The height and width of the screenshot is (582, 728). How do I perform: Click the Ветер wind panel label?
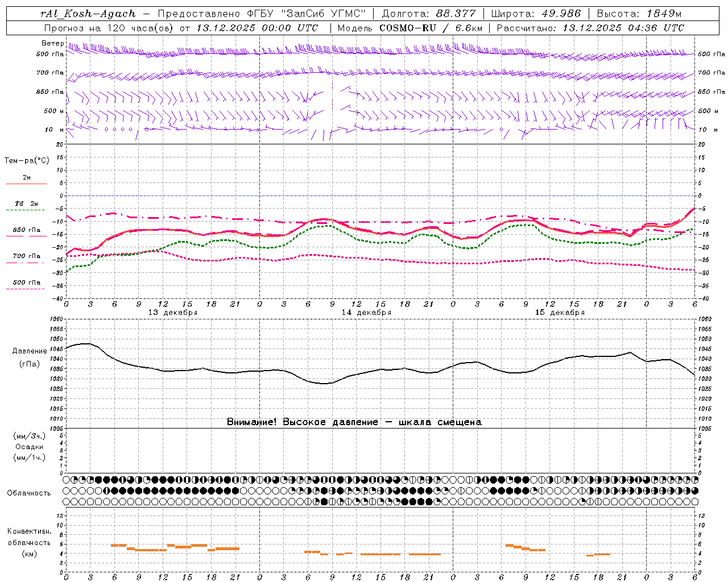click(52, 43)
